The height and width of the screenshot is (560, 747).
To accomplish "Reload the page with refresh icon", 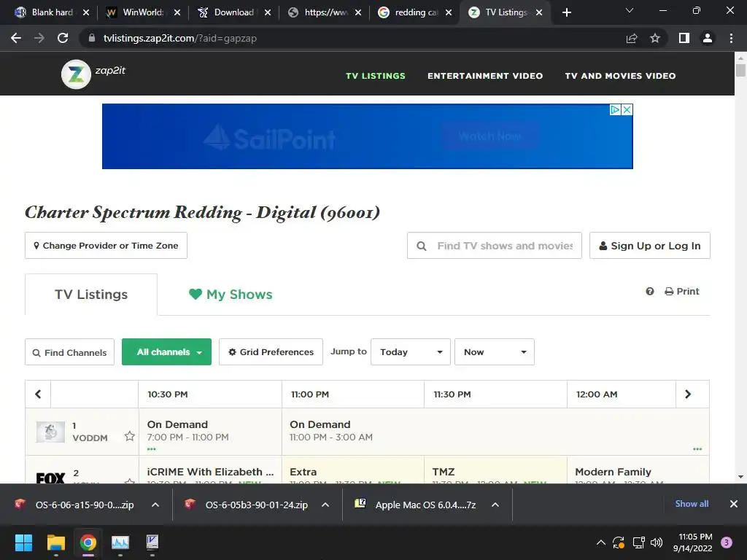I will pos(63,38).
